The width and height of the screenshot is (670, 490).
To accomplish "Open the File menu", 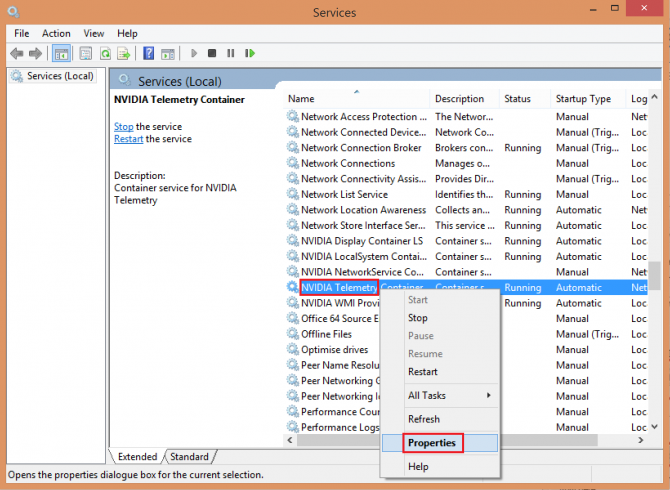I will pyautogui.click(x=21, y=33).
